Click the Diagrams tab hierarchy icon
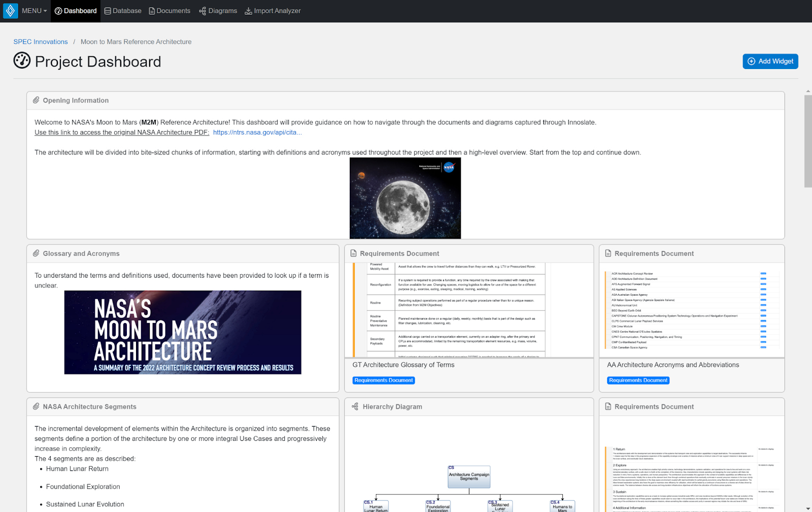 (x=202, y=11)
